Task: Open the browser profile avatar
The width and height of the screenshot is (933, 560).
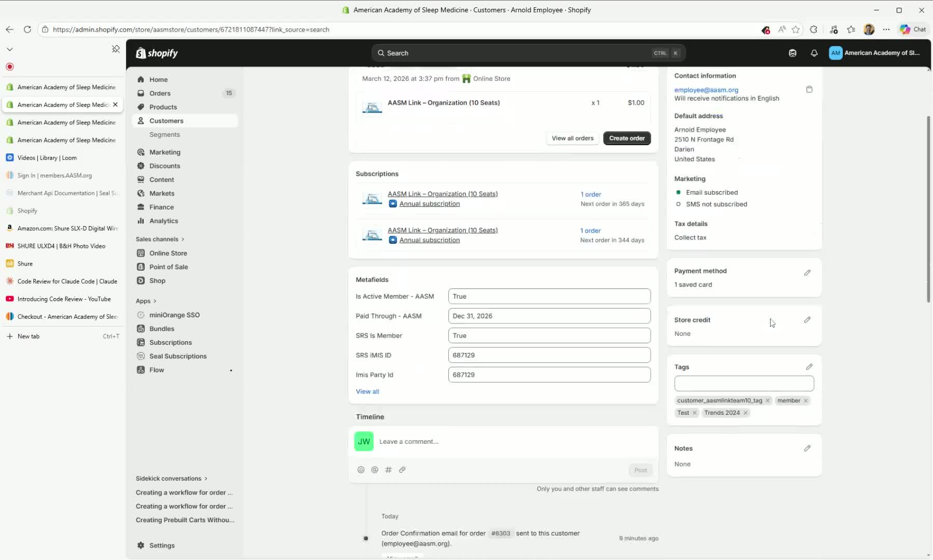Action: pos(869,30)
